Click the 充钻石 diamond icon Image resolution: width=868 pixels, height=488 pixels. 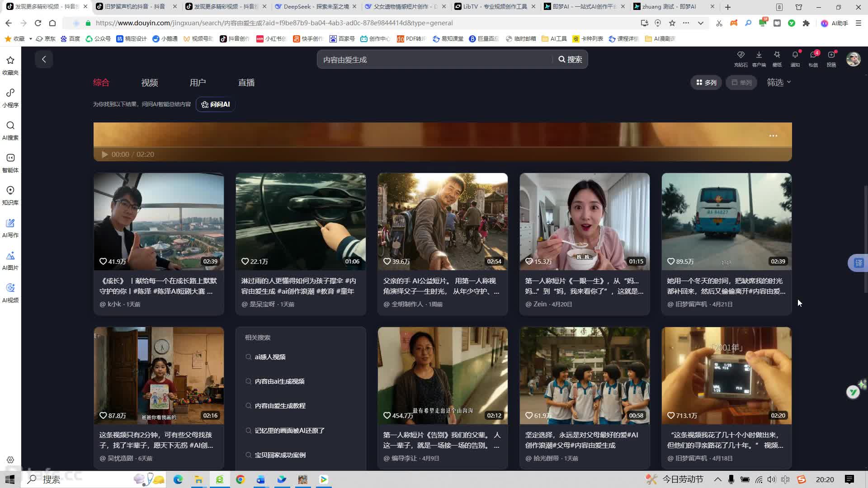click(741, 59)
